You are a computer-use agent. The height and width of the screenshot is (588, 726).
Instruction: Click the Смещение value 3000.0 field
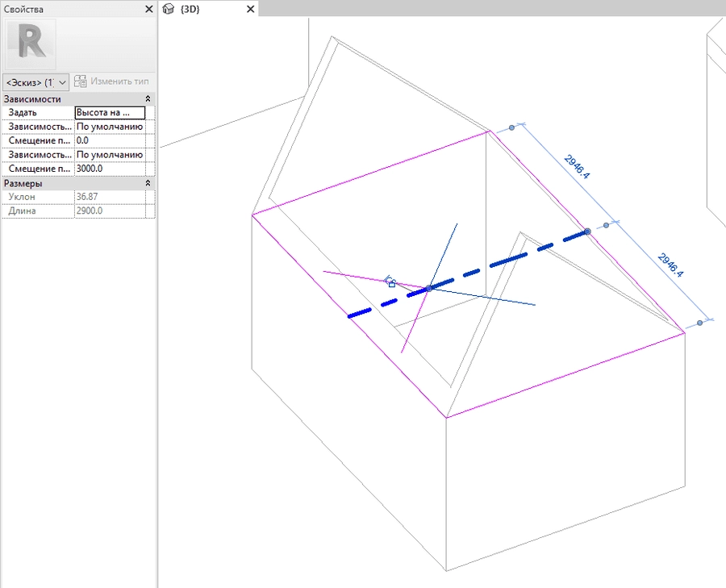point(111,169)
